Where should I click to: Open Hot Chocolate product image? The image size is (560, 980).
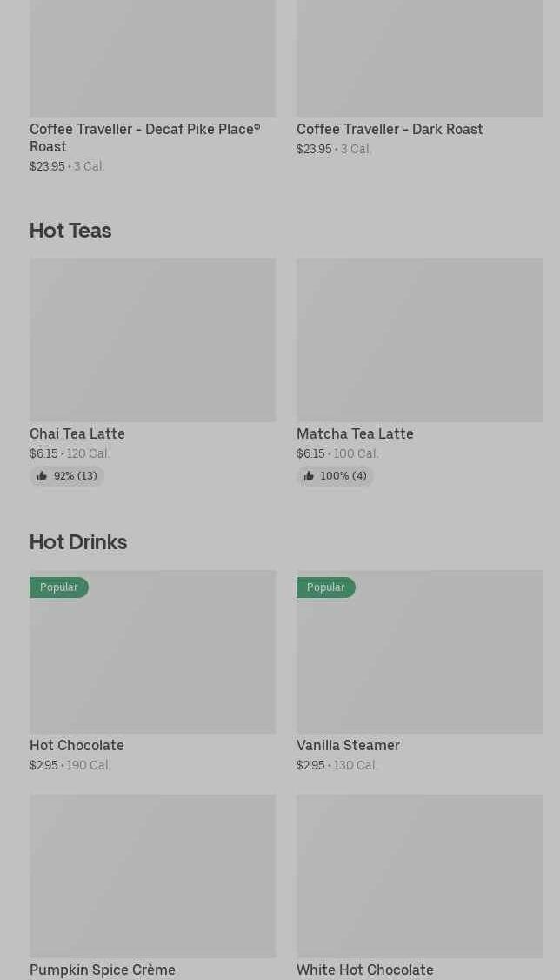(152, 661)
